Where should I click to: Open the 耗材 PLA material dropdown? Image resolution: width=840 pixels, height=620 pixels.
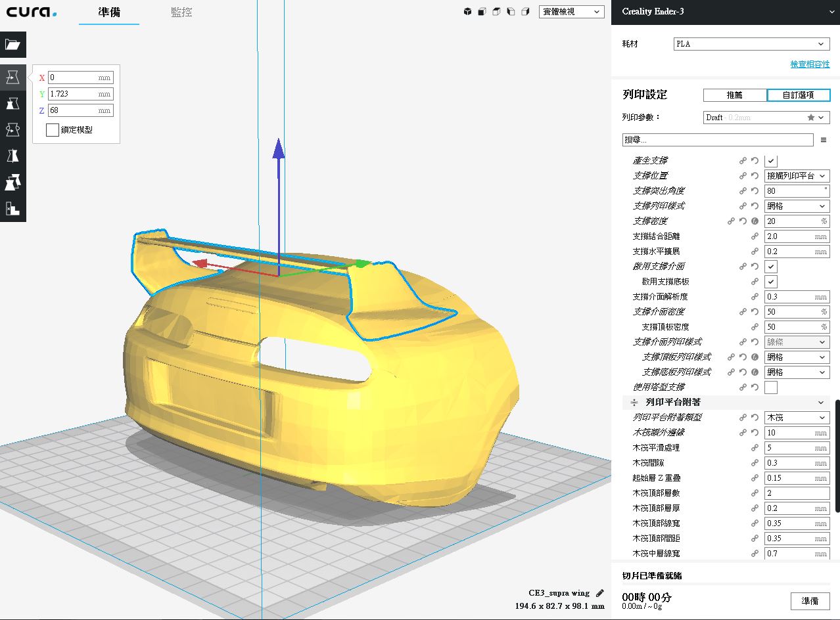click(752, 44)
